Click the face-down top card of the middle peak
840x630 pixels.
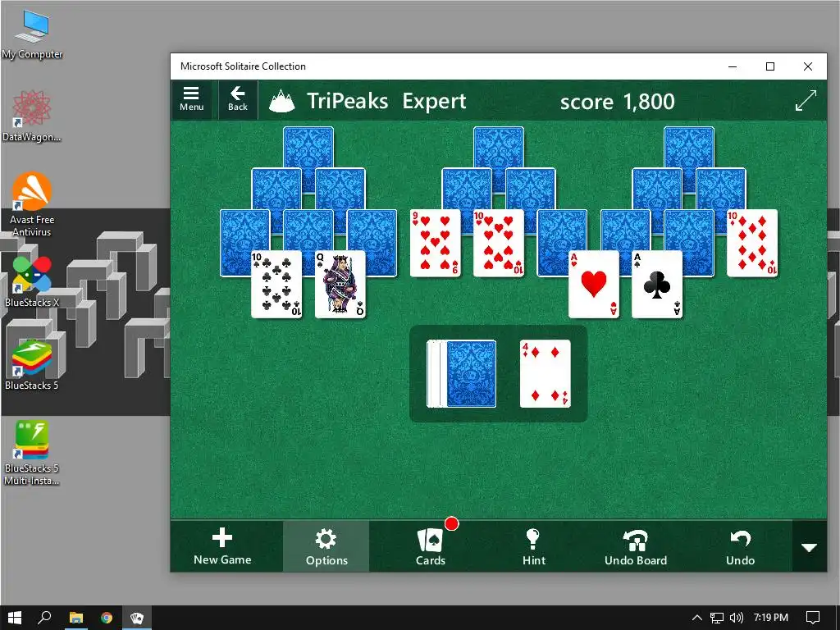point(499,146)
